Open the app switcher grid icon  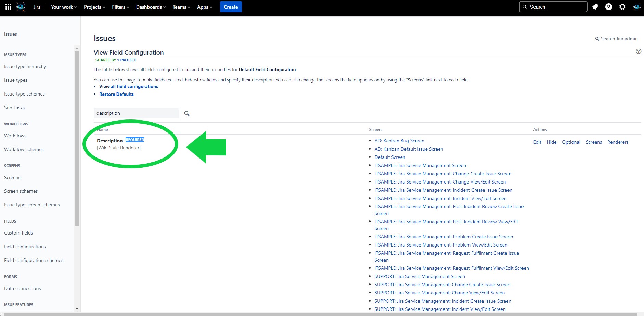(x=8, y=7)
